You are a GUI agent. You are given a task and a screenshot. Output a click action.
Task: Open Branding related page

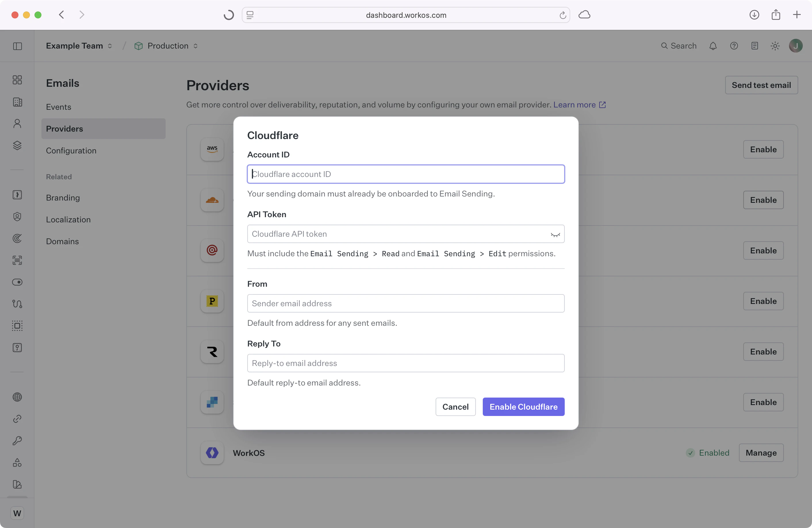63,197
